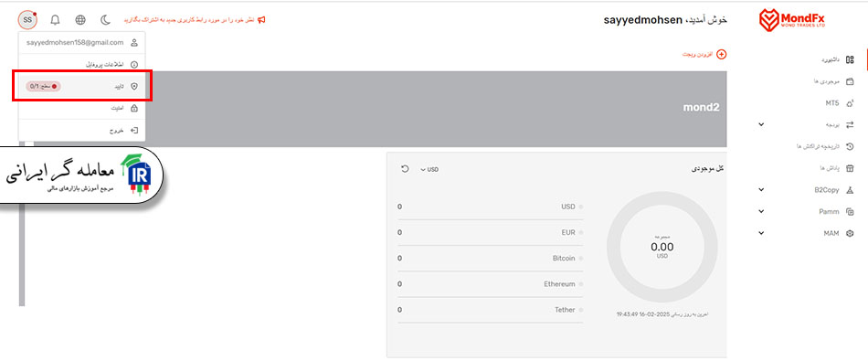Expand the B2Copy section chevron
This screenshot has height=361, width=868.
[761, 190]
